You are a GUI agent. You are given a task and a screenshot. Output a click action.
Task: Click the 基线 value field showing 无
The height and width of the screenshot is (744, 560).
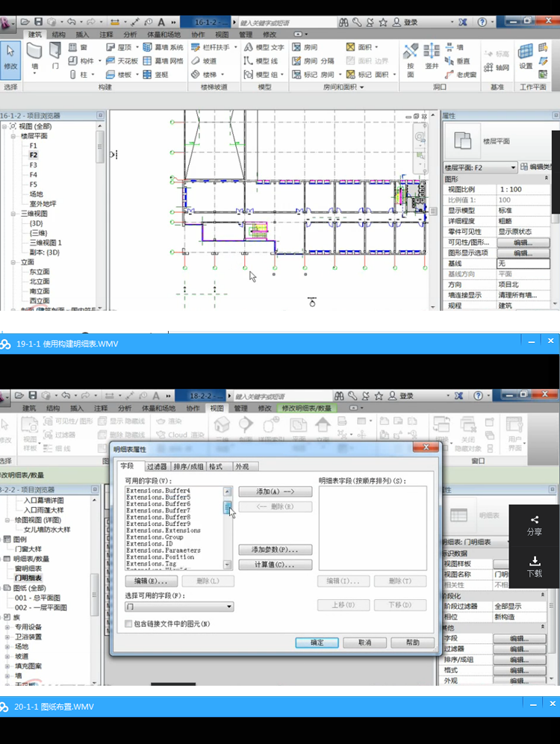pos(523,264)
